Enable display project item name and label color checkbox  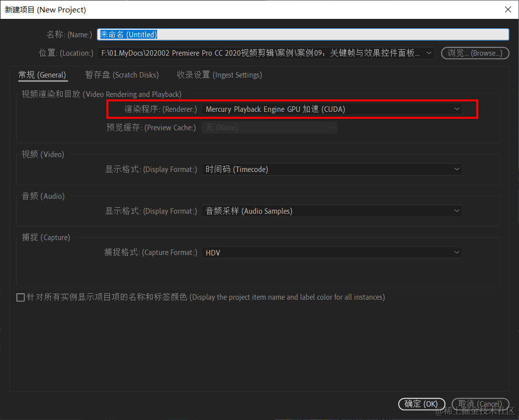click(x=20, y=297)
